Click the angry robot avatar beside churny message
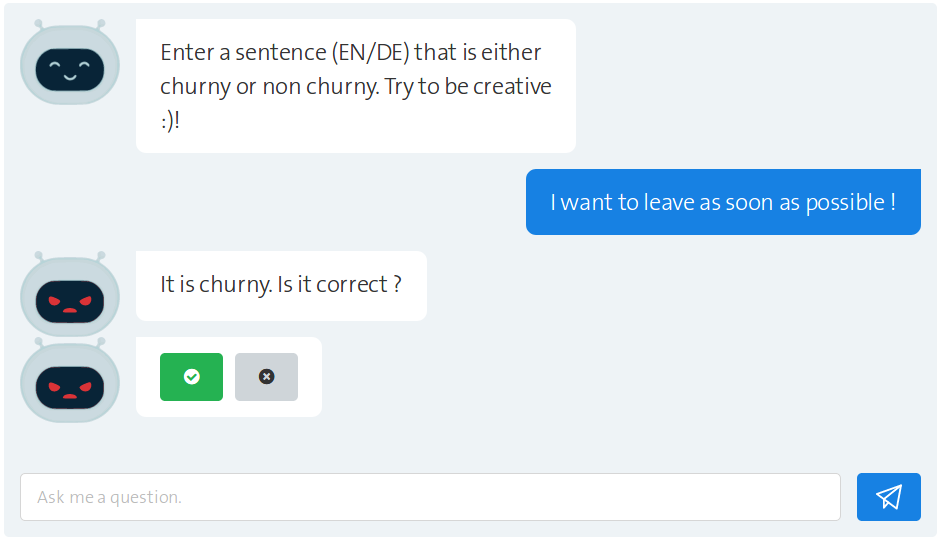Screen dimensions: 941x542 click(x=70, y=294)
